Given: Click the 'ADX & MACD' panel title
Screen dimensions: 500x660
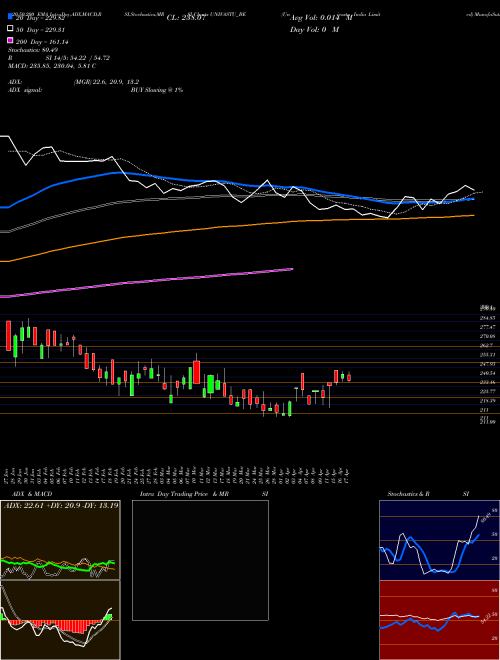Looking at the screenshot, I should point(32,494).
